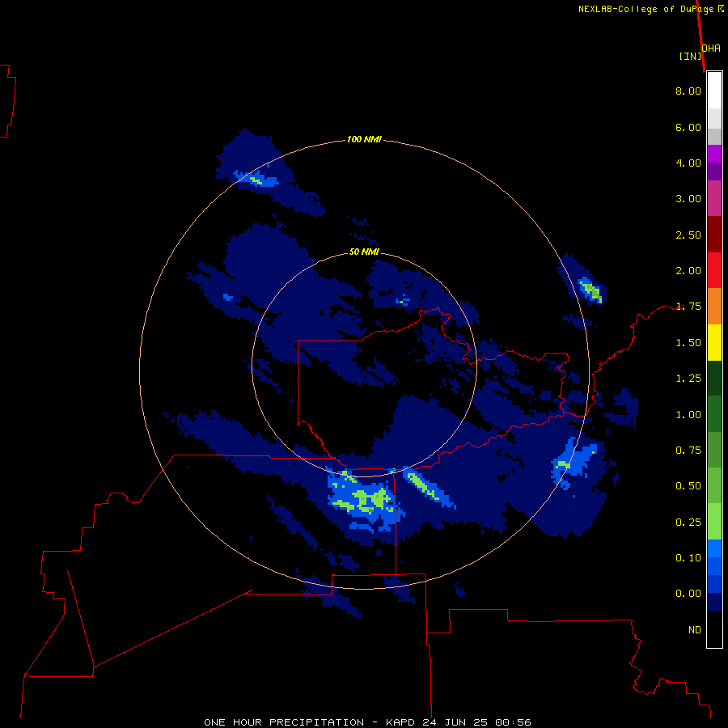The height and width of the screenshot is (728, 728).
Task: Pick the darkest green legend swatch beside 1.25
Action: pyautogui.click(x=714, y=378)
